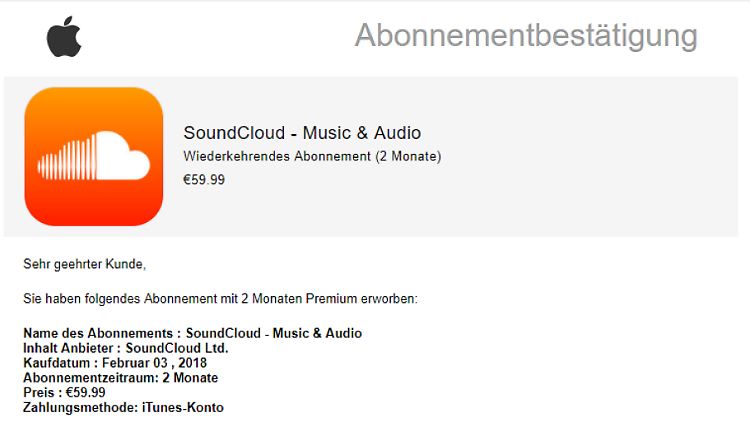Click the Abonnementbestätigung heading

point(525,36)
